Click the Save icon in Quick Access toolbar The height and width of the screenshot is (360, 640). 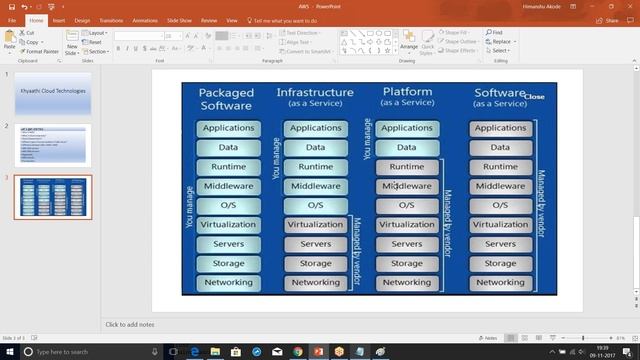(x=11, y=7)
